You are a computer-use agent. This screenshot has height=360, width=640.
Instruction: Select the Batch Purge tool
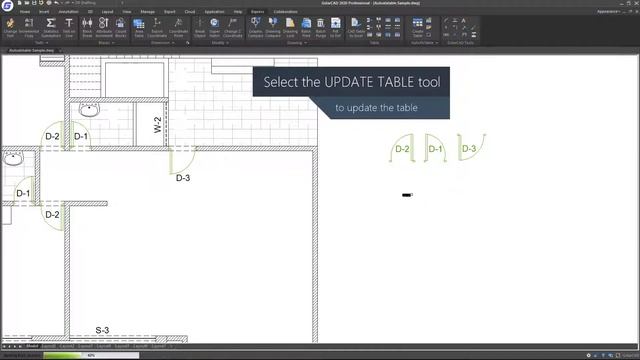click(321, 27)
